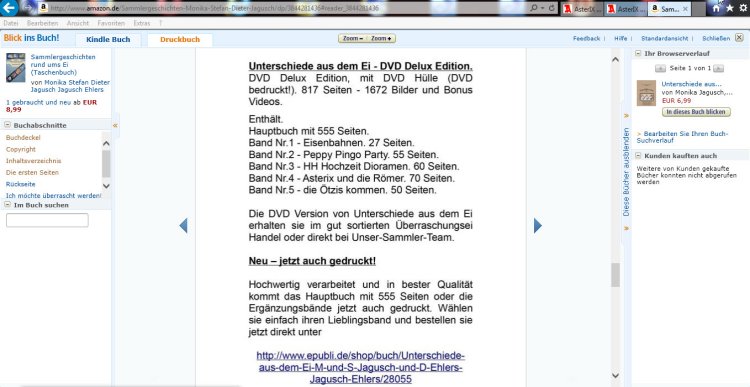Viewport: 750px width, 387px height.
Task: Collapse Kunden kauften auch section
Action: pos(638,156)
